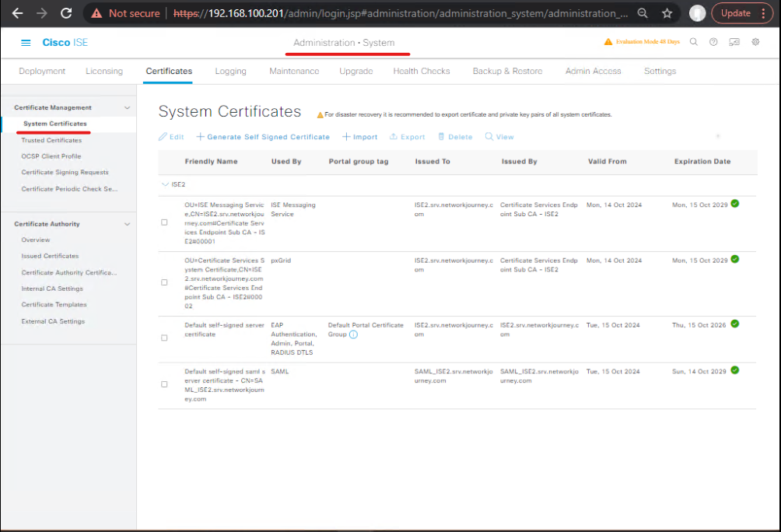Collapse the ISE2 node group
Viewport: 781px width, 532px height.
click(x=166, y=184)
